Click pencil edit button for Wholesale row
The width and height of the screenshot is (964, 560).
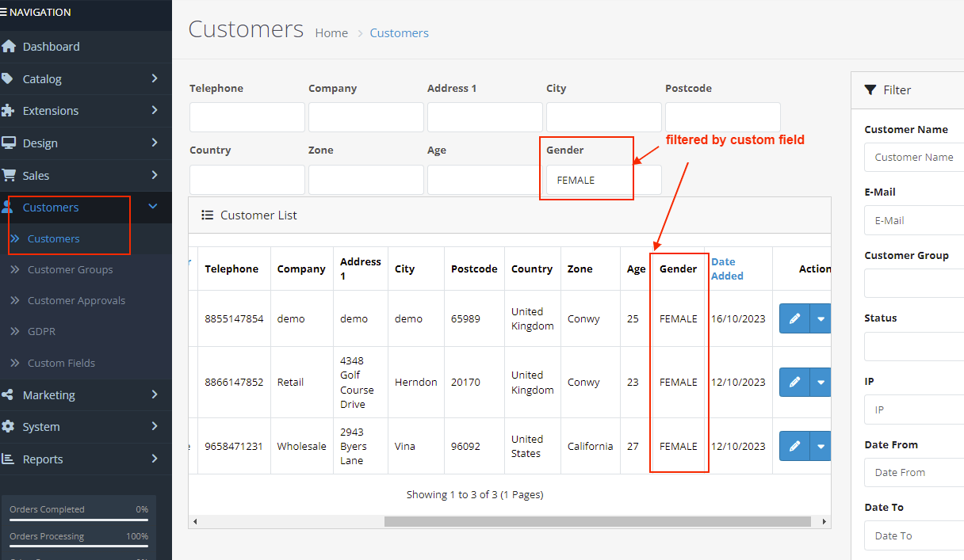pyautogui.click(x=794, y=446)
